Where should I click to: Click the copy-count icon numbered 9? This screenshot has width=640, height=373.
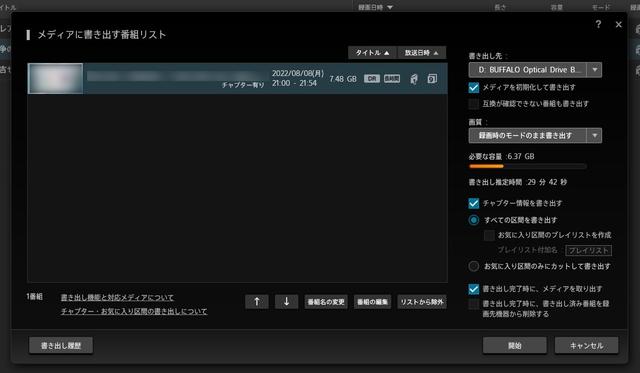tap(432, 79)
